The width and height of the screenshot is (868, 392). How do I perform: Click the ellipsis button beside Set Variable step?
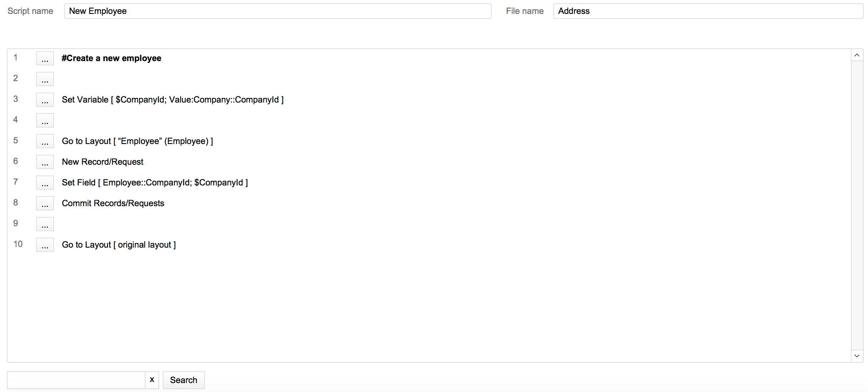tap(45, 100)
